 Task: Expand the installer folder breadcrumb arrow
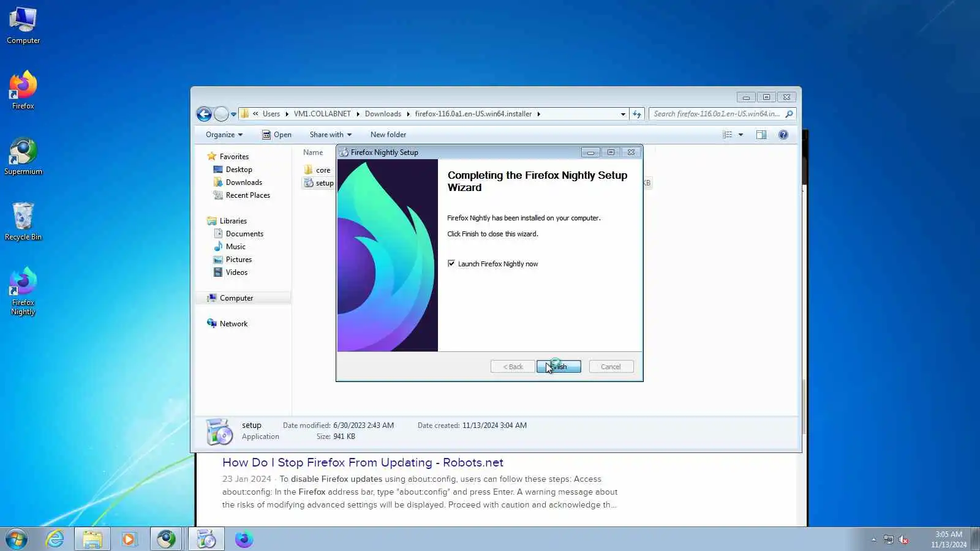[538, 114]
